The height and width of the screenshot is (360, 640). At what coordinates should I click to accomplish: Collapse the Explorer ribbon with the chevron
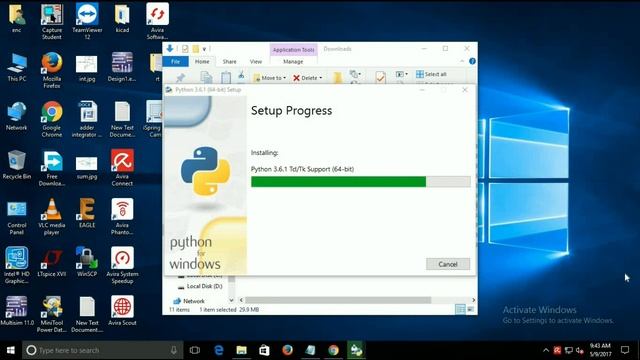[x=462, y=61]
